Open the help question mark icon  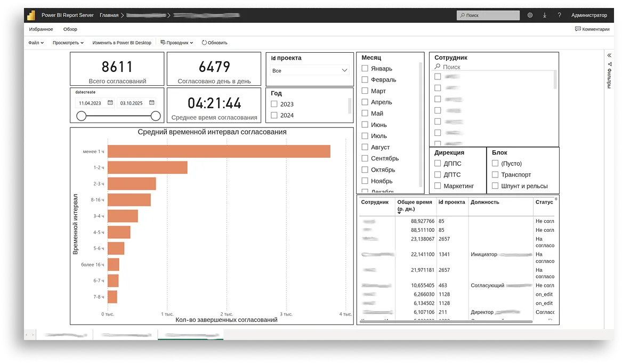coord(559,15)
